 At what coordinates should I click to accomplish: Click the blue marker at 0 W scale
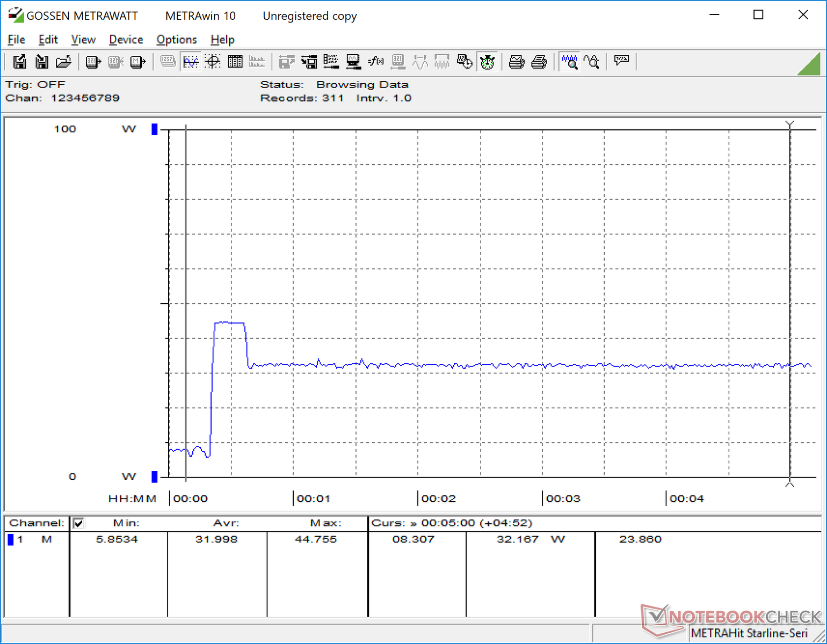(155, 477)
